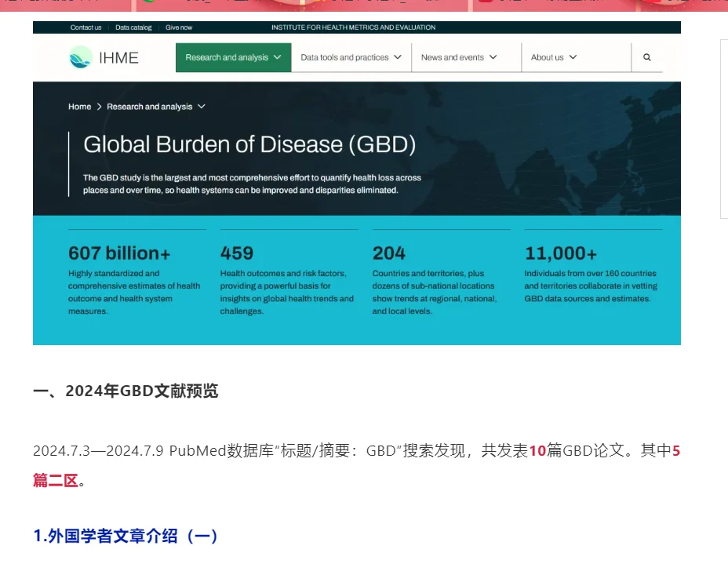
Task: Go to Contact us link
Action: [x=86, y=27]
